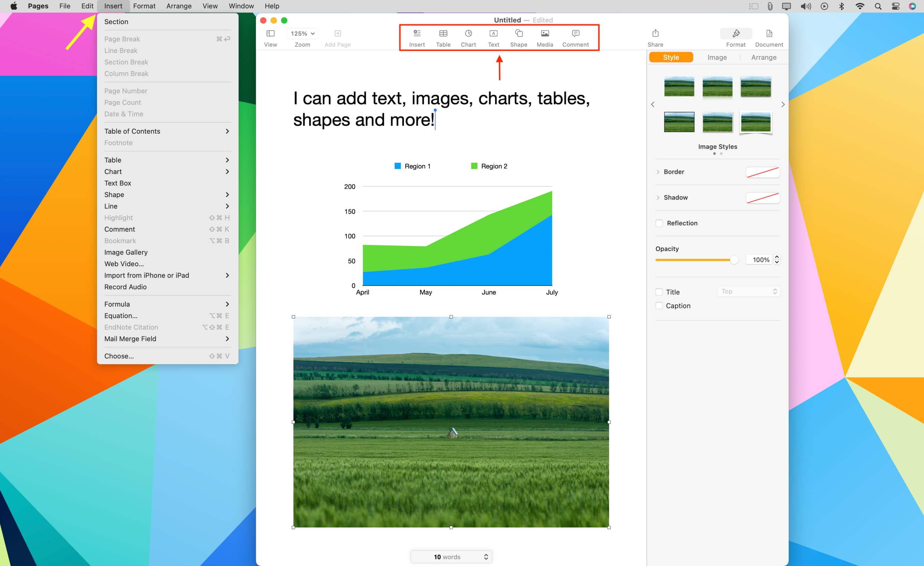This screenshot has height=566, width=924.
Task: Choose Record Audio menu item
Action: 167,287
